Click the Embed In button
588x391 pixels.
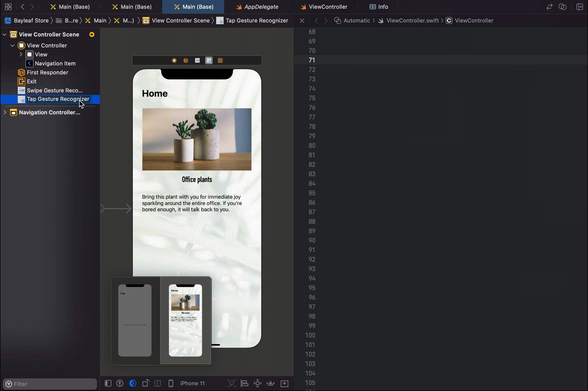[x=284, y=383]
